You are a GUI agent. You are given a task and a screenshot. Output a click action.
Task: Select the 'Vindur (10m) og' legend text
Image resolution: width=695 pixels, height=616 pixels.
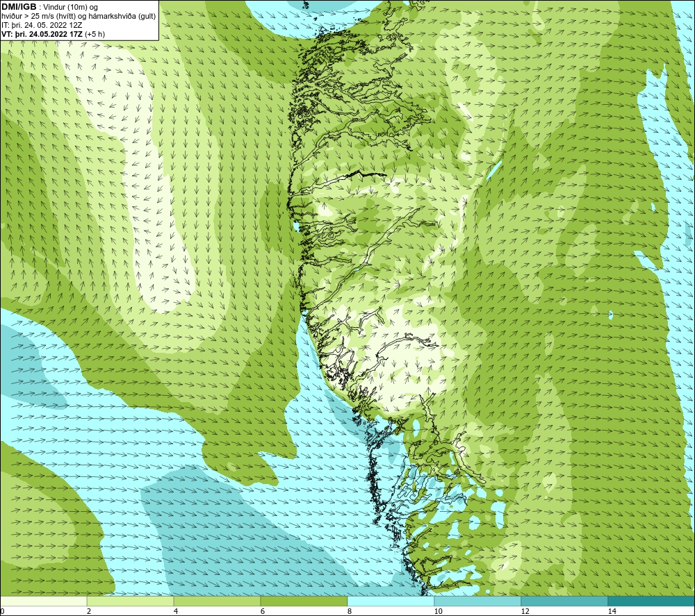point(70,7)
